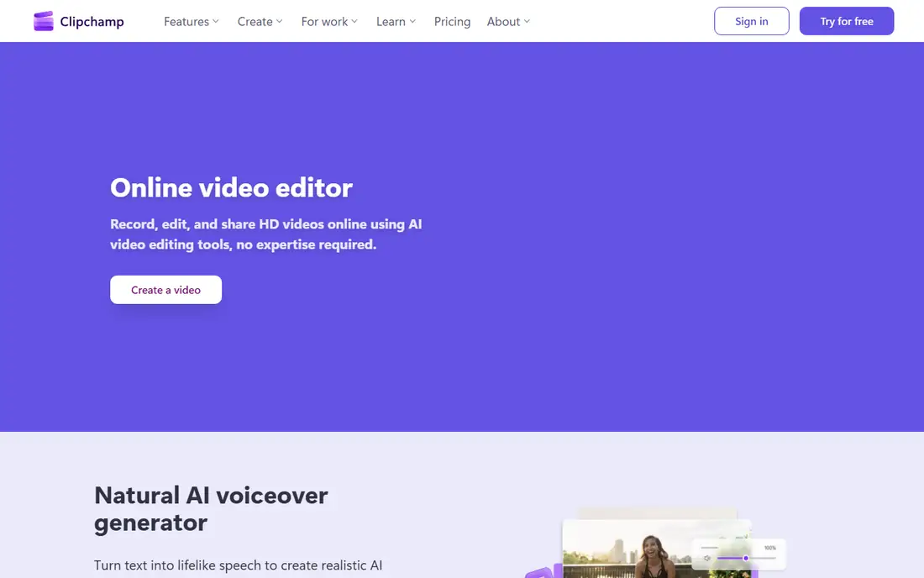Click the Create a video button
Viewport: 924px width, 578px height.
coord(165,290)
